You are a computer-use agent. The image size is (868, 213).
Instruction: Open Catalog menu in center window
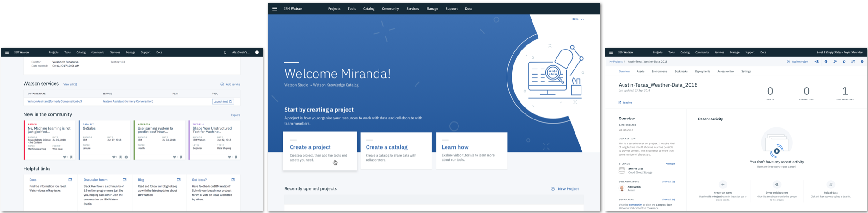click(x=369, y=9)
